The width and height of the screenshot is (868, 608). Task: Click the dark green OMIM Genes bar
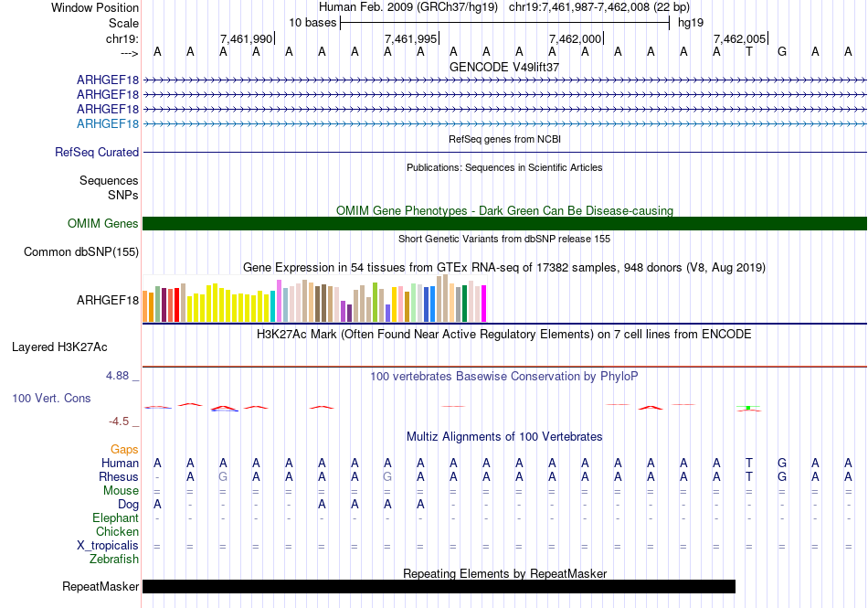pos(504,224)
